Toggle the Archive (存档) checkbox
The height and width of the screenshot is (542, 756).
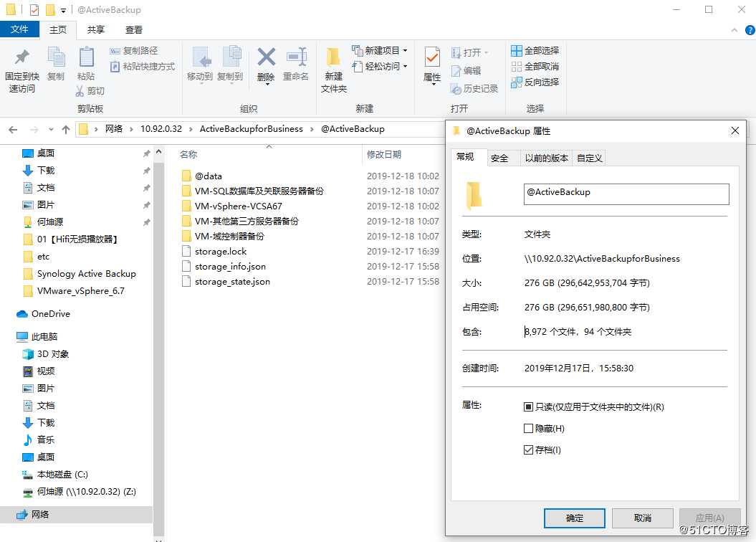click(x=528, y=450)
